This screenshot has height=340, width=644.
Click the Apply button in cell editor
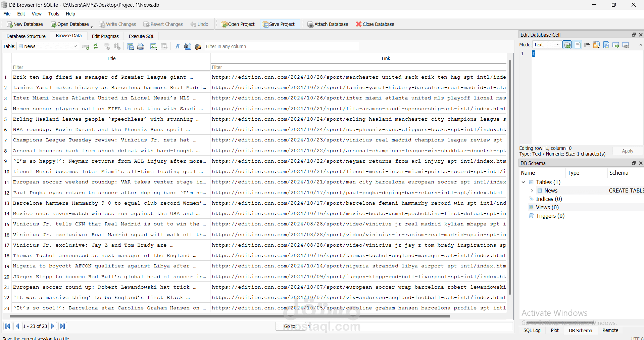point(628,151)
